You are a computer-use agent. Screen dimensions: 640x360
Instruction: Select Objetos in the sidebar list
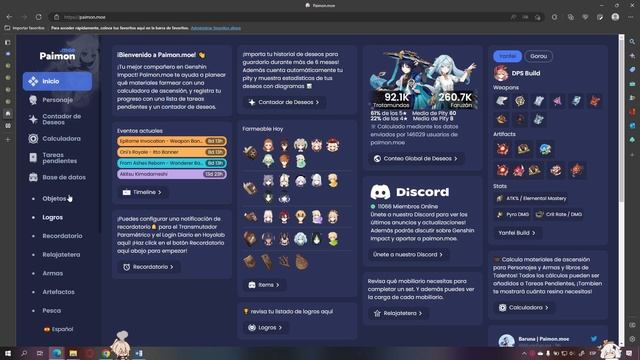point(54,199)
